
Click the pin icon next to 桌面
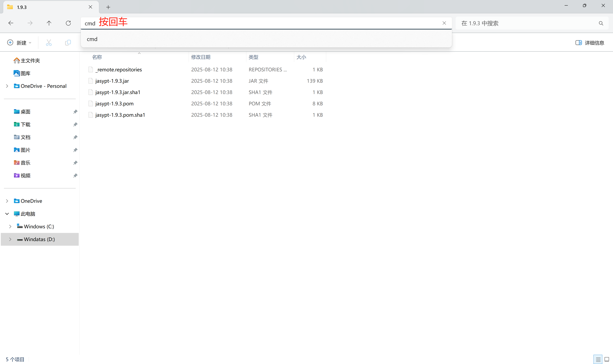[x=75, y=112]
